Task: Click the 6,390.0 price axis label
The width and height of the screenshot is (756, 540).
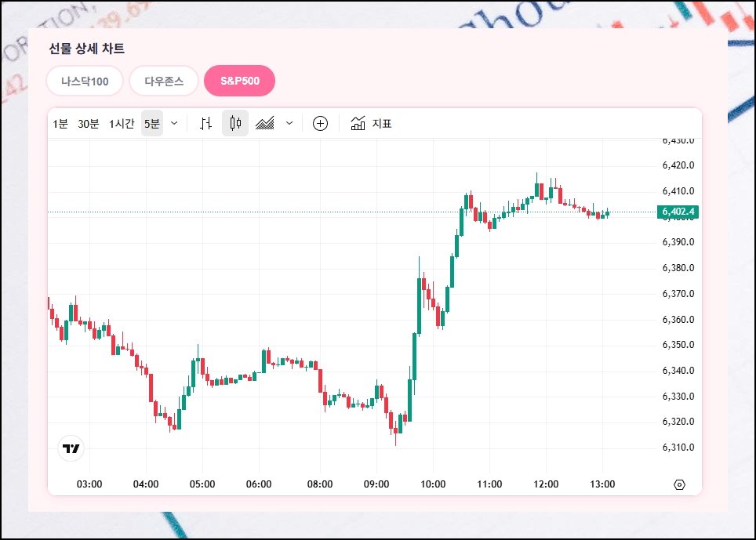Action: 678,242
